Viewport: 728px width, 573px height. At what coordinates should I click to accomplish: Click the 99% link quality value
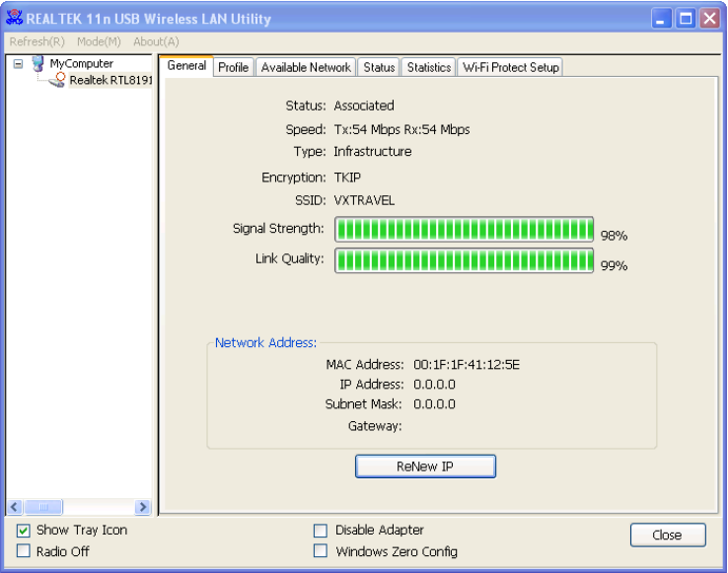614,266
